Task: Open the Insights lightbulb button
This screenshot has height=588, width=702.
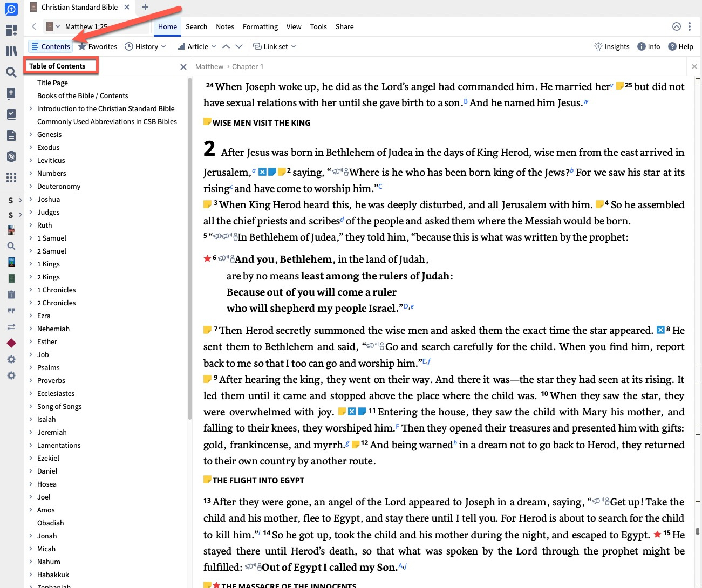Action: pyautogui.click(x=612, y=46)
